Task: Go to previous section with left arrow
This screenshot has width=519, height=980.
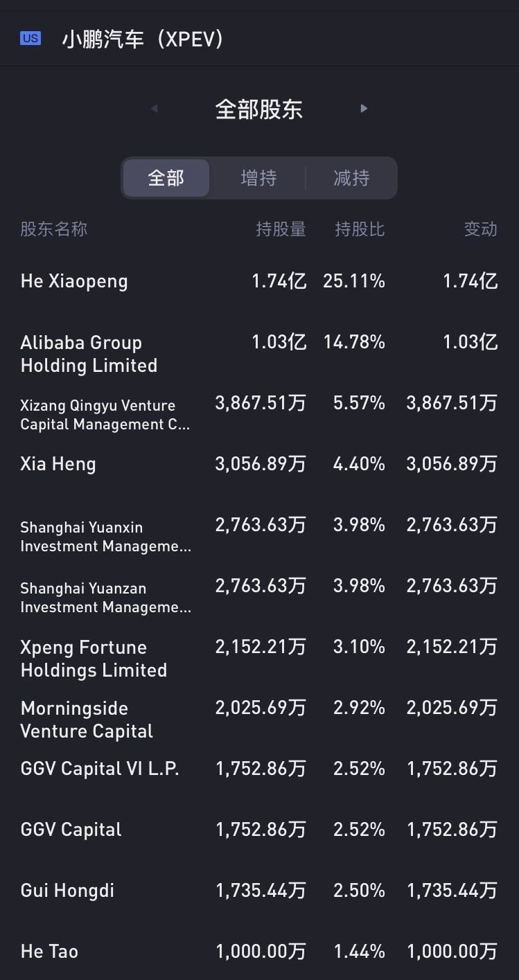Action: [x=154, y=109]
